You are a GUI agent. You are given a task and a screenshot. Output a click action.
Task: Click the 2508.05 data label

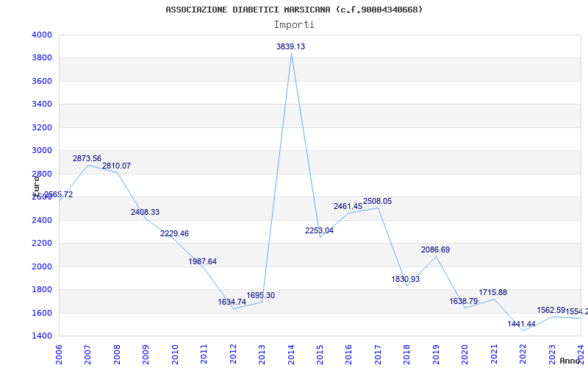pos(377,201)
